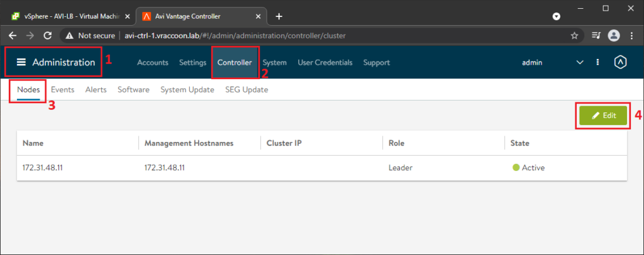The image size is (644, 255).
Task: Select the Controller section
Action: (x=235, y=63)
